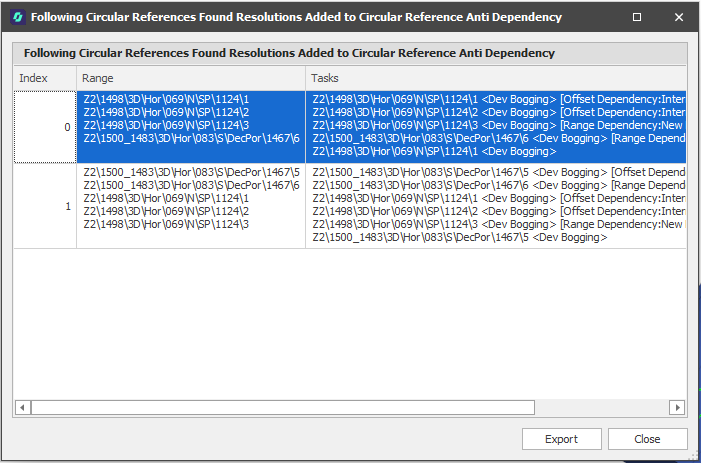
Task: Click the Tasks cell in row 1
Action: click(495, 206)
